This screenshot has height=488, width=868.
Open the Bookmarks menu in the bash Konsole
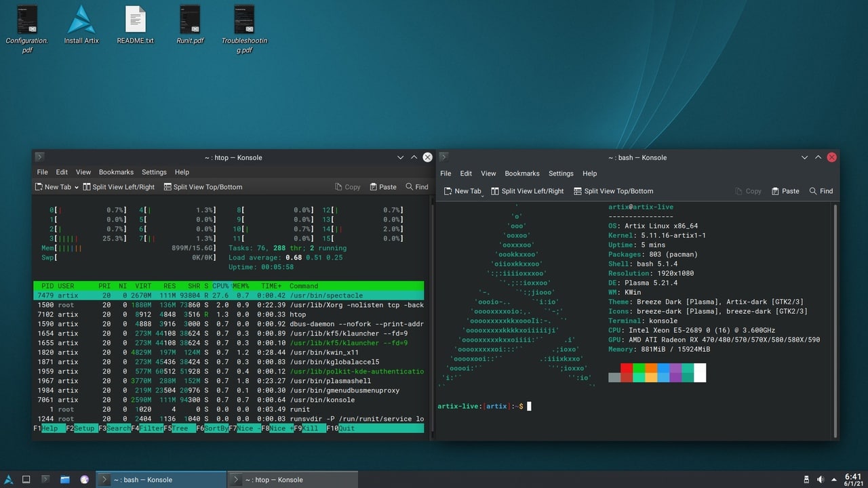point(522,174)
